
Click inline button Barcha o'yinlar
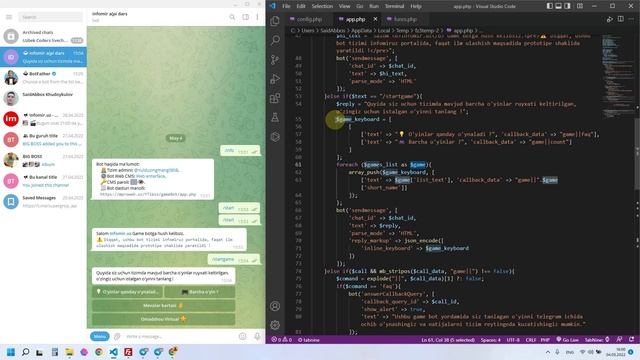coord(200,292)
